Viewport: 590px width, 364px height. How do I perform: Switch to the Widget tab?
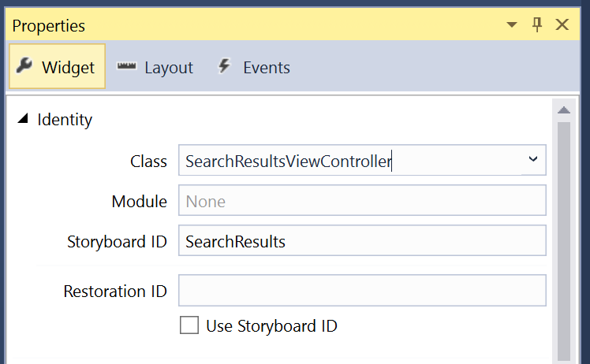[x=58, y=67]
